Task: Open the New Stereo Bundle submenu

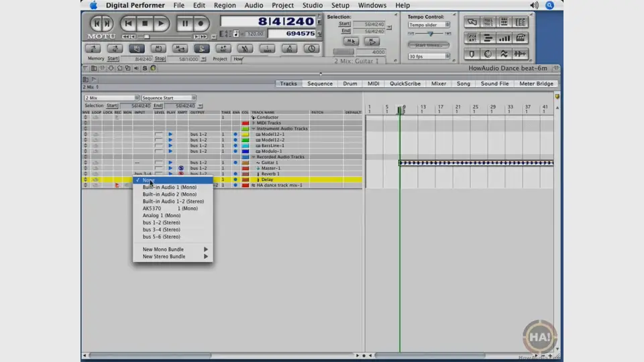Action: pyautogui.click(x=173, y=257)
